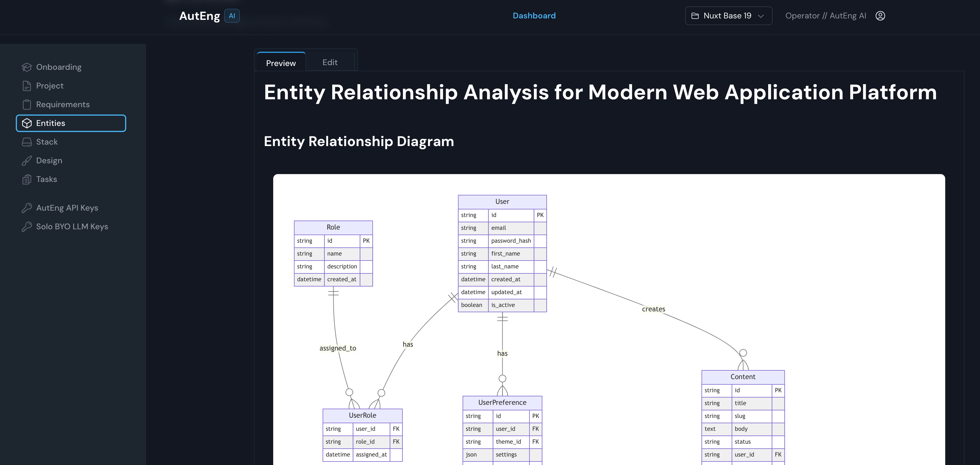
Task: Click Operator // AutEng AI account label
Action: [825, 15]
